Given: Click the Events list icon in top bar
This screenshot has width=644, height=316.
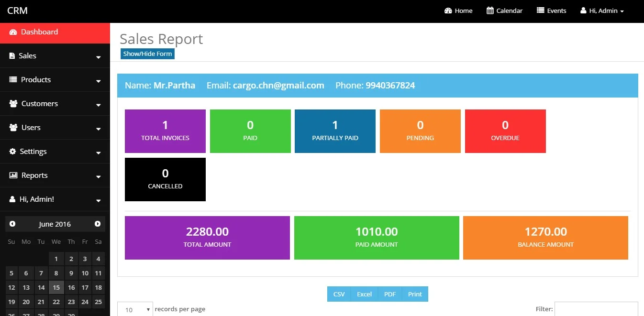Looking at the screenshot, I should click(x=541, y=11).
